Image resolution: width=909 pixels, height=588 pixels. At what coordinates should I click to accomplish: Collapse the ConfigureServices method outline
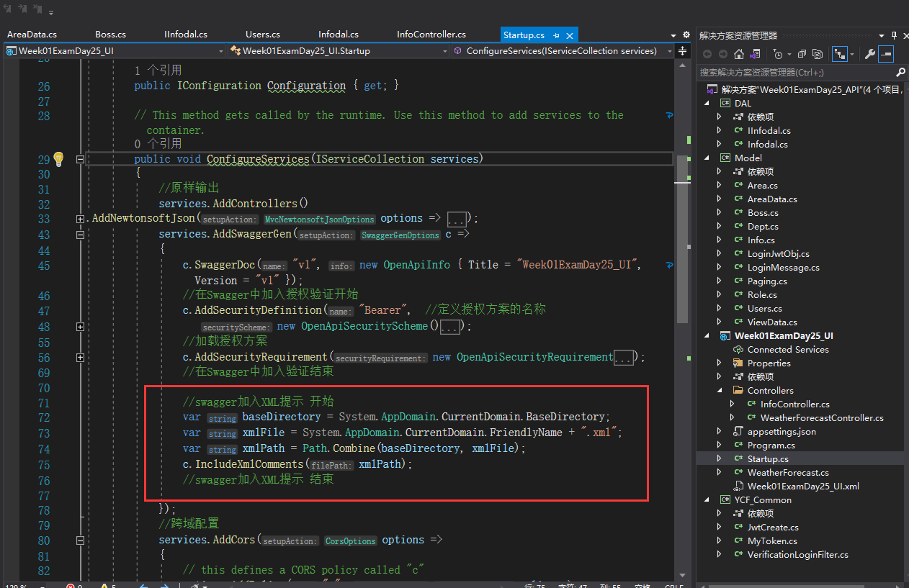[x=80, y=159]
